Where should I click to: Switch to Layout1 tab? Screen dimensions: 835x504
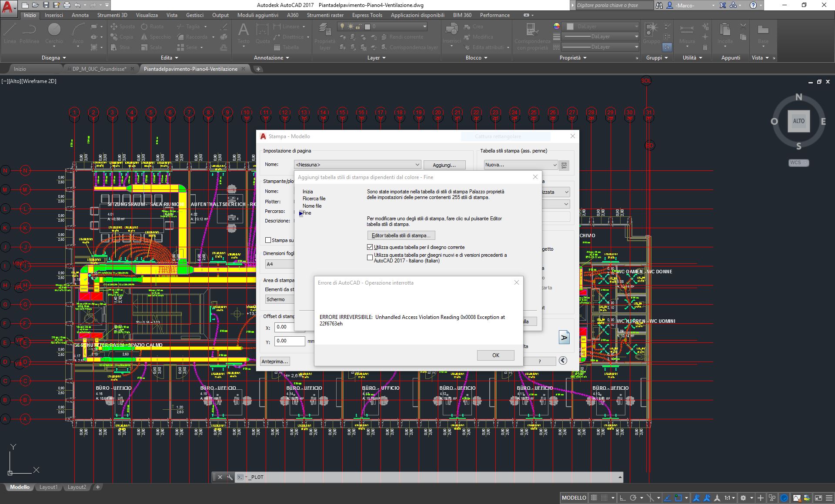tap(48, 487)
